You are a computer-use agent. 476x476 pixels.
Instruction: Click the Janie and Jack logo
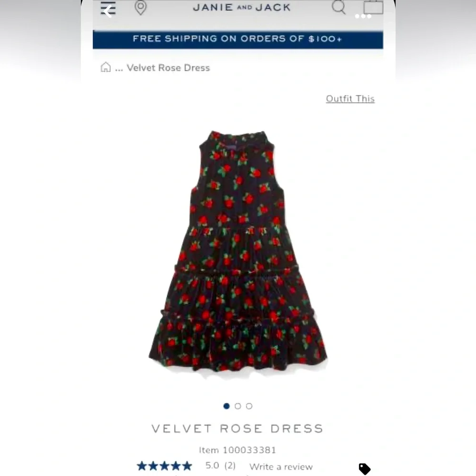tap(242, 7)
